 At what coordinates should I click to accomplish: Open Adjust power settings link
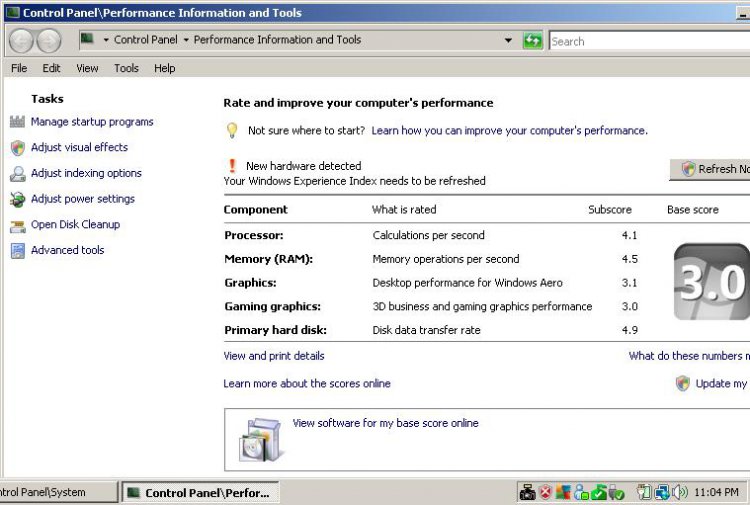(83, 199)
